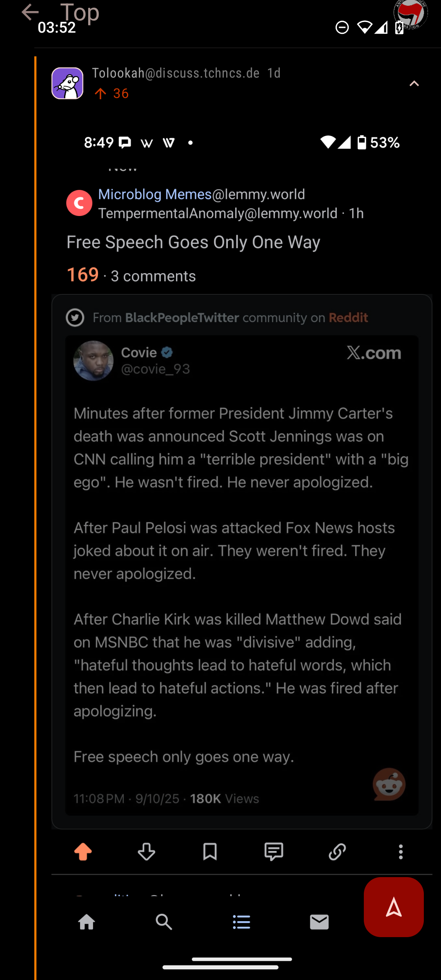Go to the Home tab
The width and height of the screenshot is (441, 980).
coord(87,922)
